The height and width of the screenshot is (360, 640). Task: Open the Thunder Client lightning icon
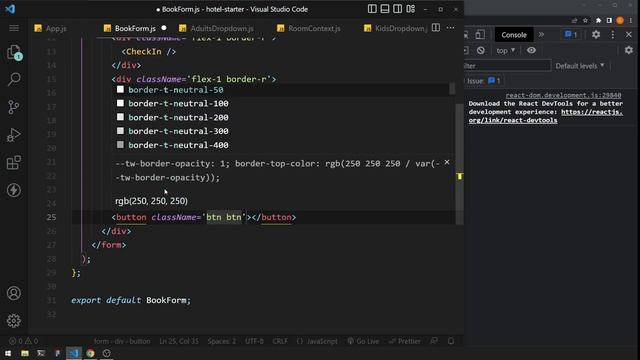[x=14, y=190]
